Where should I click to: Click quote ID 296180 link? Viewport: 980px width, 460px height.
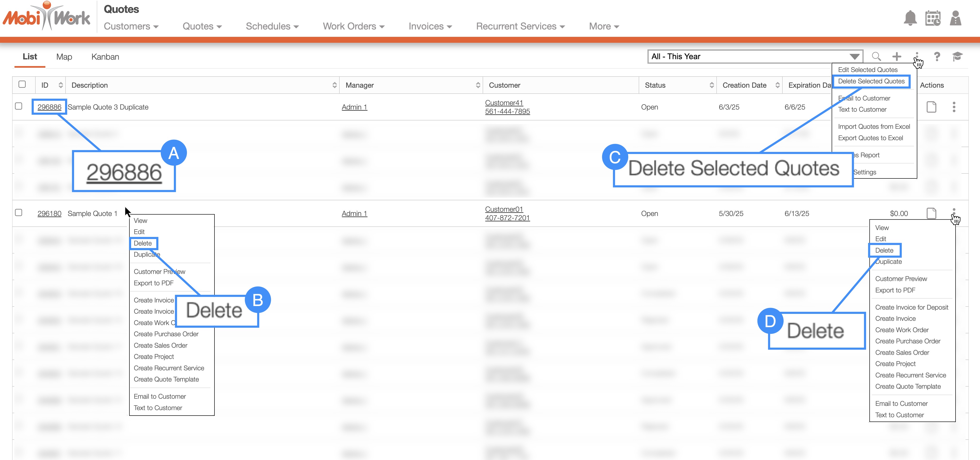click(x=49, y=213)
